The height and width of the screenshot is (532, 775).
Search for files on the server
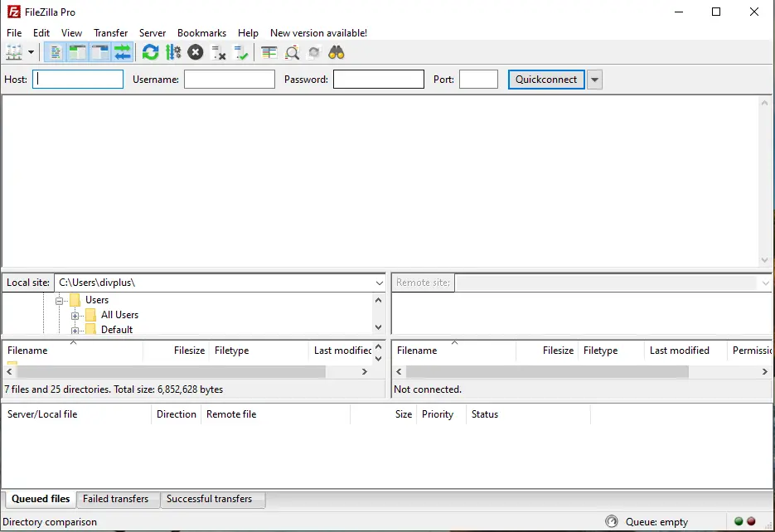point(334,52)
